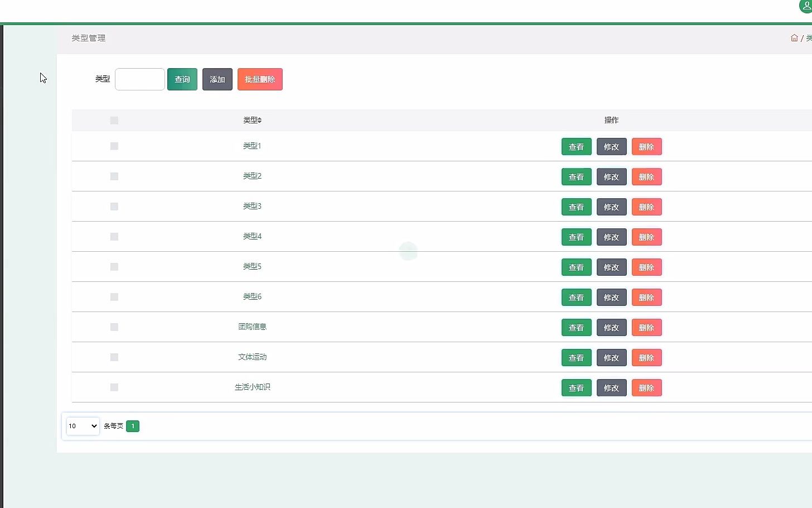Edit 团购信息 using 修改 button
The height and width of the screenshot is (508, 812).
(611, 328)
